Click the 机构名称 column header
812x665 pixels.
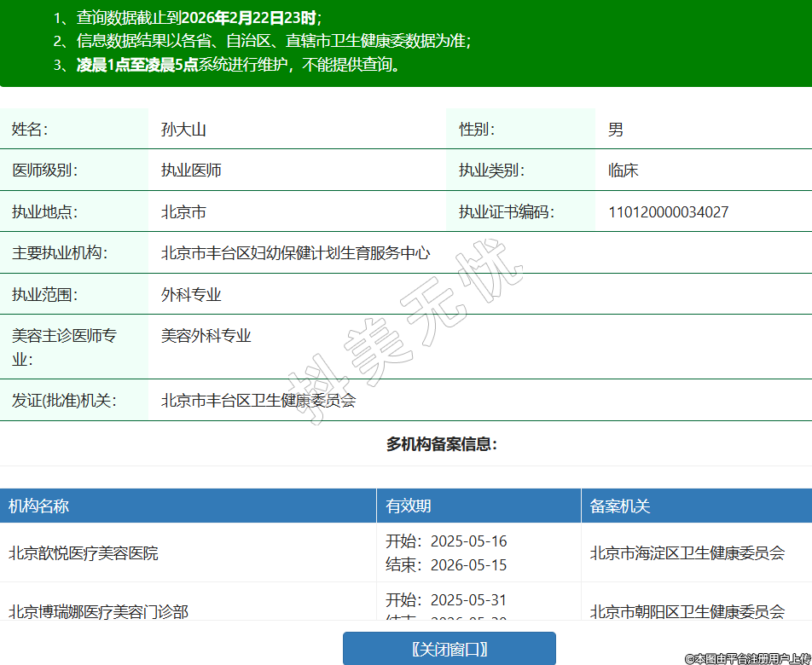coord(39,506)
